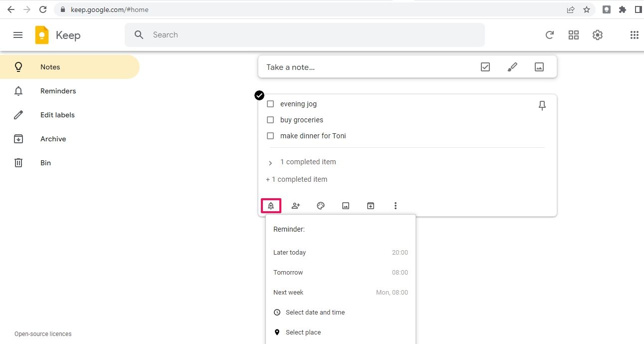Reload the browser page
Image resolution: width=644 pixels, height=344 pixels.
click(43, 9)
